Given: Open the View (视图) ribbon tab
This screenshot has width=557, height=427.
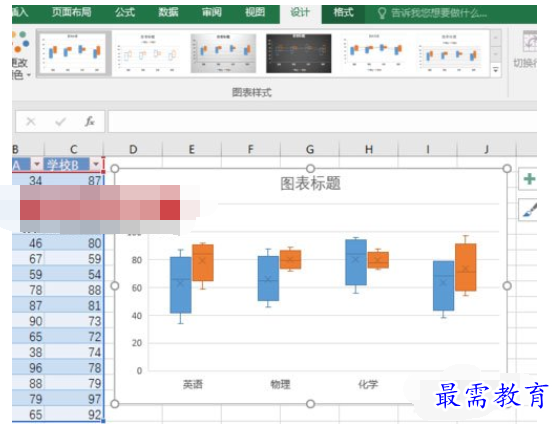Looking at the screenshot, I should click(x=255, y=12).
